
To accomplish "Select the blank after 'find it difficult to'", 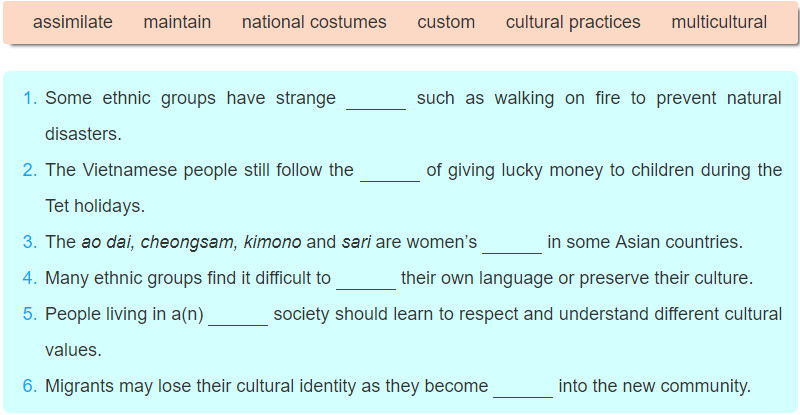I will click(367, 279).
